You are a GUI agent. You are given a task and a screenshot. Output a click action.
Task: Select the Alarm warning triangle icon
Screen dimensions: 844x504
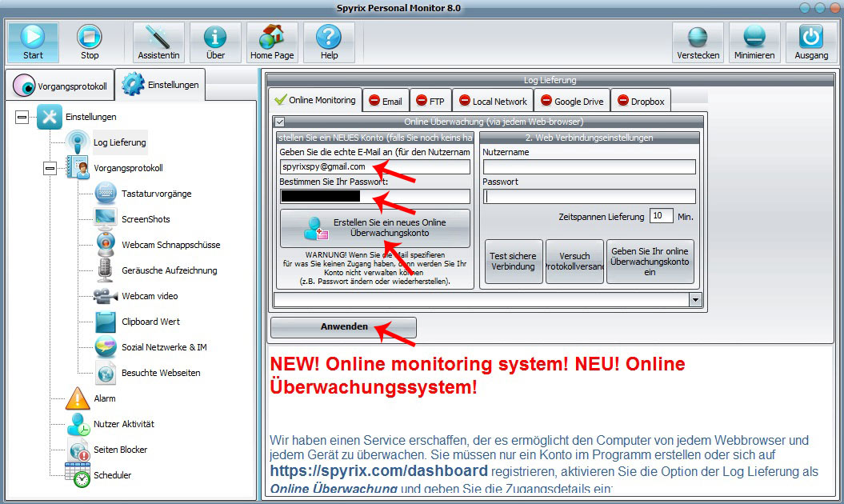78,398
